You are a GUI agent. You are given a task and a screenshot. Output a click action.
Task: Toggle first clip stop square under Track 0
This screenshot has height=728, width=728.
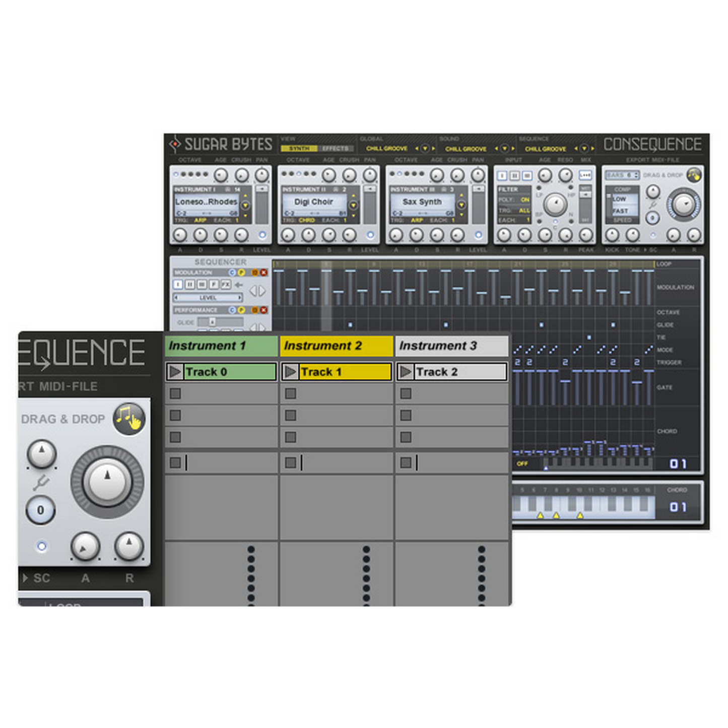tap(175, 393)
